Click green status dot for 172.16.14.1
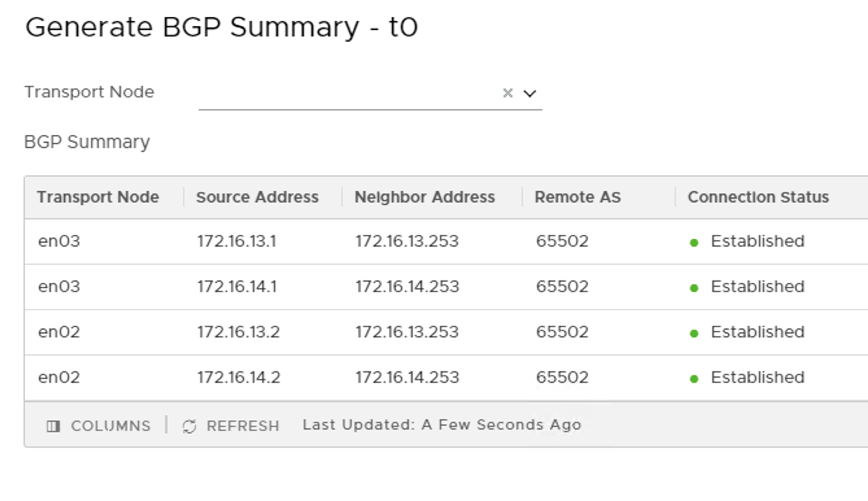The width and height of the screenshot is (868, 501). [694, 288]
